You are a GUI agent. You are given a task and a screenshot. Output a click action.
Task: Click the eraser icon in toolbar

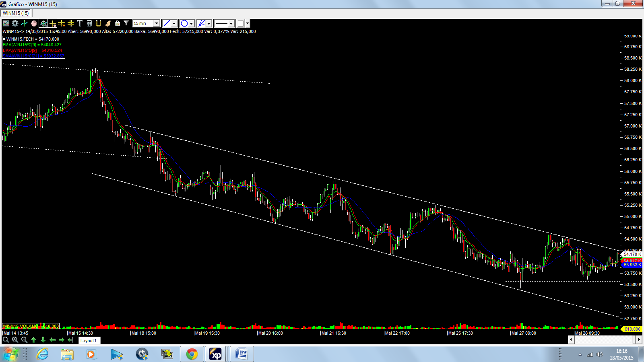[108, 23]
